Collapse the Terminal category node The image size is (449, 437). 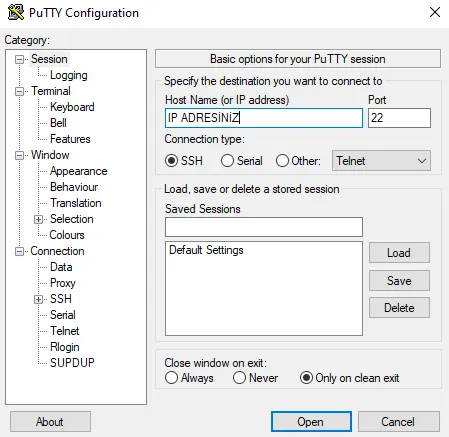(x=20, y=91)
